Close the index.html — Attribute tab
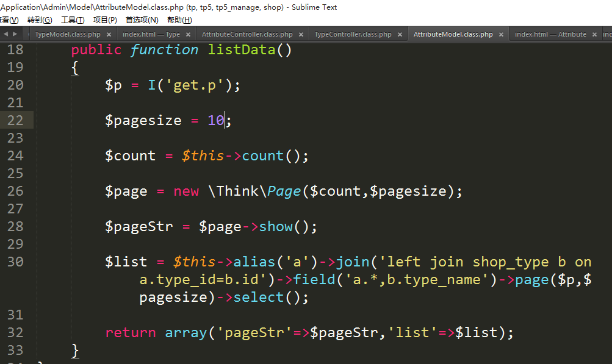The image size is (612, 364). pyautogui.click(x=595, y=35)
